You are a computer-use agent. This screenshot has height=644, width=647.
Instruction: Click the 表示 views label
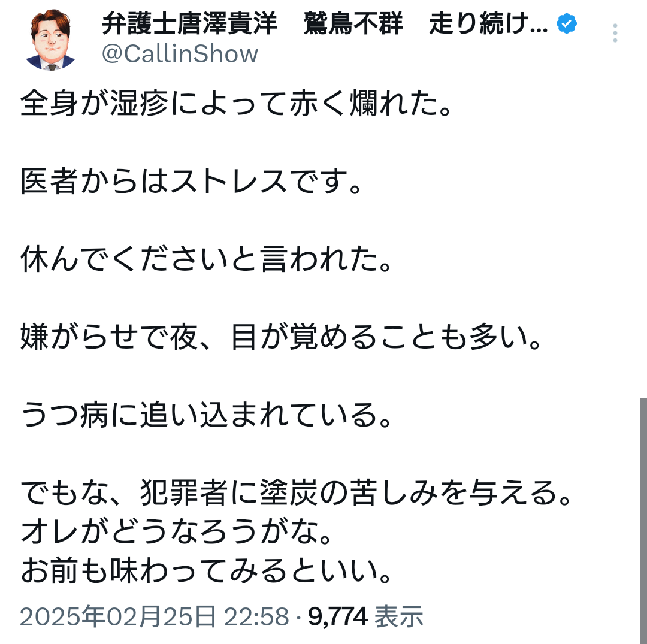pyautogui.click(x=399, y=616)
